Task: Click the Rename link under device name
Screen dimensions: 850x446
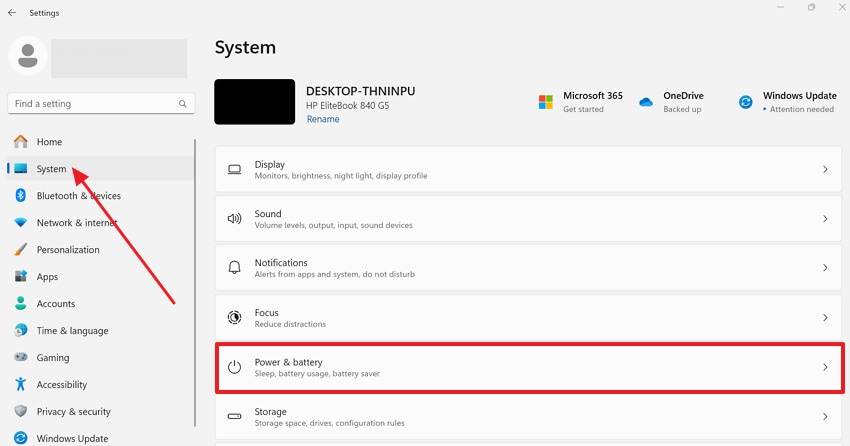Action: pyautogui.click(x=323, y=119)
